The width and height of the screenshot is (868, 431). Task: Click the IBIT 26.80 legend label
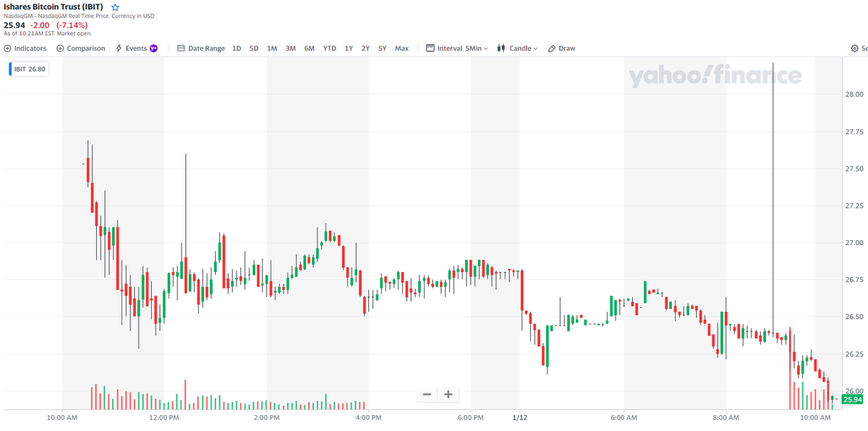(x=28, y=69)
